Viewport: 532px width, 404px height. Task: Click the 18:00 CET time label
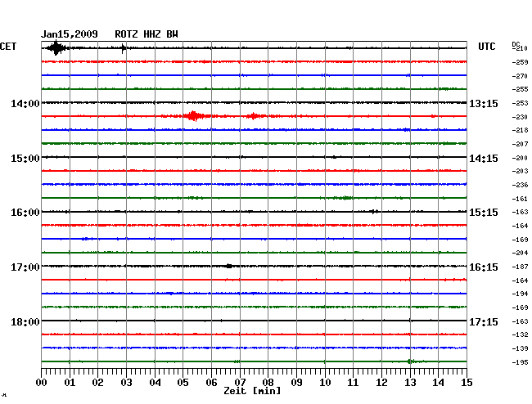tap(25, 321)
